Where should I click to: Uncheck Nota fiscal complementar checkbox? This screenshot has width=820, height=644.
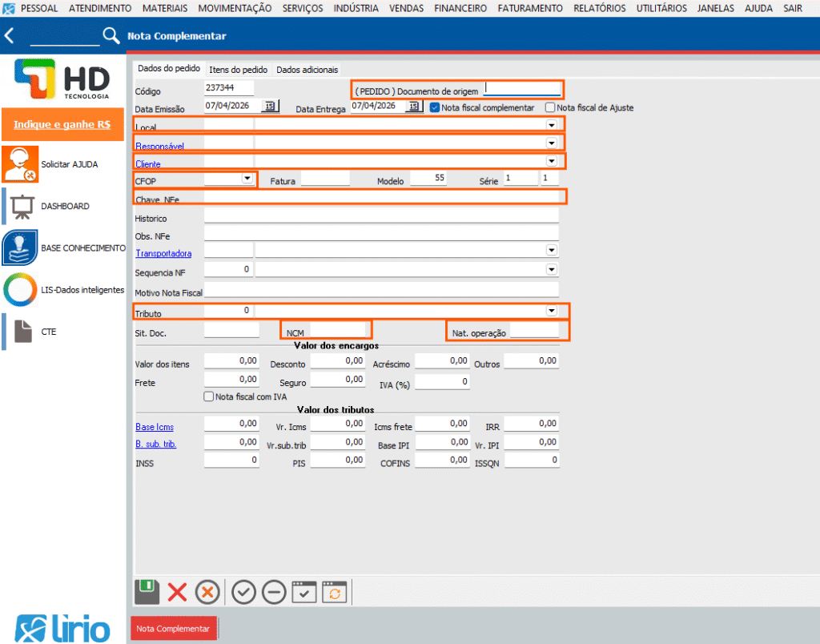pyautogui.click(x=435, y=107)
